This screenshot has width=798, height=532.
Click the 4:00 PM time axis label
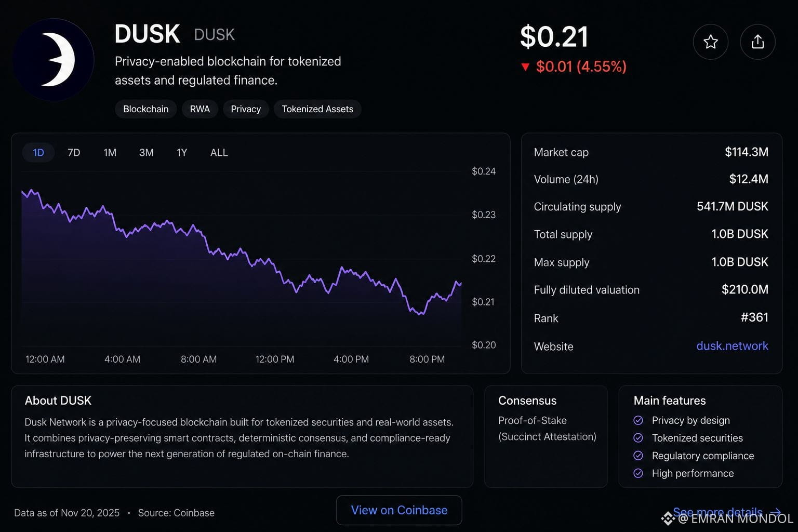tap(351, 360)
